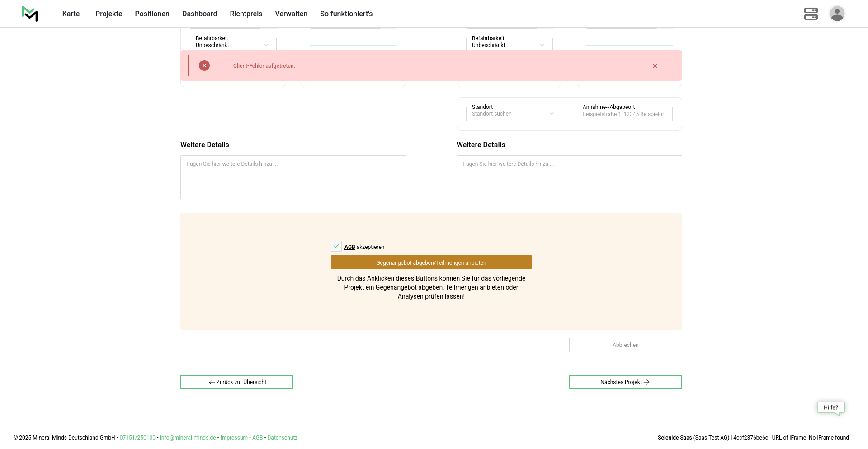Click the Annahme-/Abgabeort address field
This screenshot has height=449, width=868.
click(x=624, y=114)
